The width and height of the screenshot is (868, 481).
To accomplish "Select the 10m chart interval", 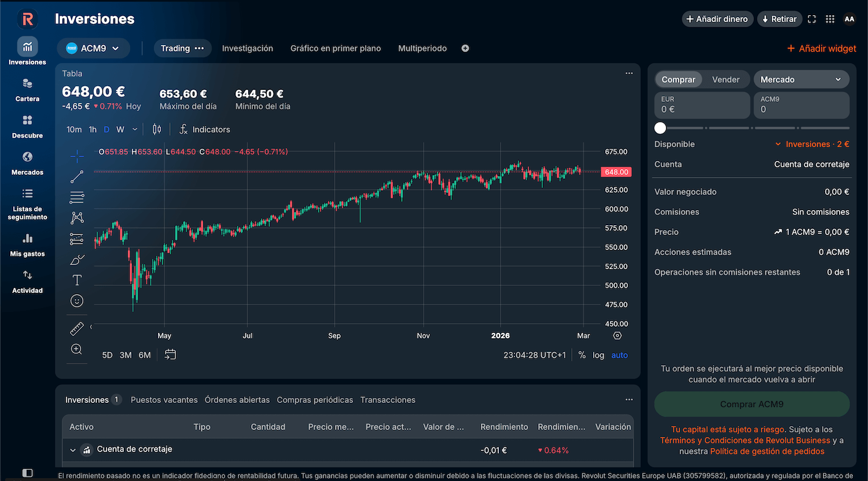I will 74,130.
